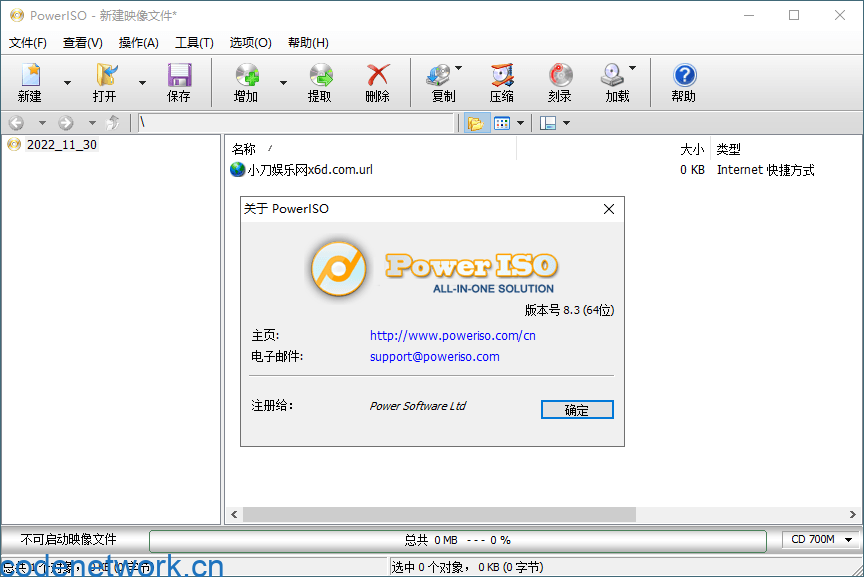The image size is (864, 577).
Task: Click the Save (保存) floppy icon
Action: coord(179,76)
